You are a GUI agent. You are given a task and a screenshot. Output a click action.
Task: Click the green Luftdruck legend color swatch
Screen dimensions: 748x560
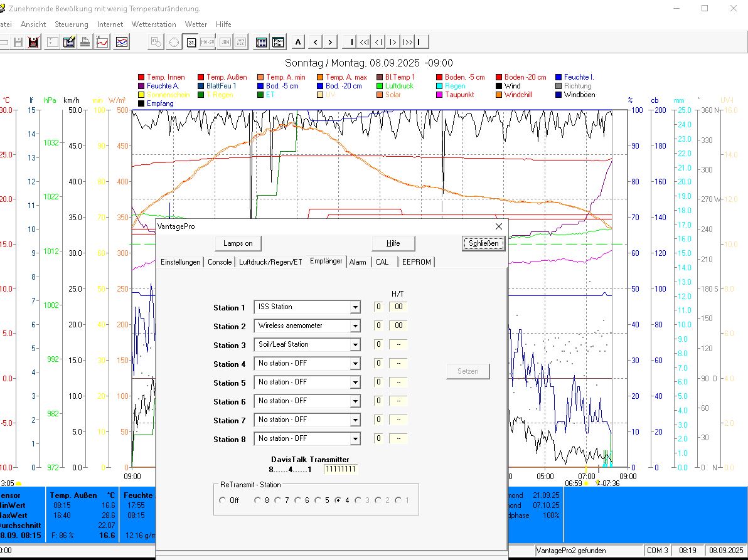(380, 86)
